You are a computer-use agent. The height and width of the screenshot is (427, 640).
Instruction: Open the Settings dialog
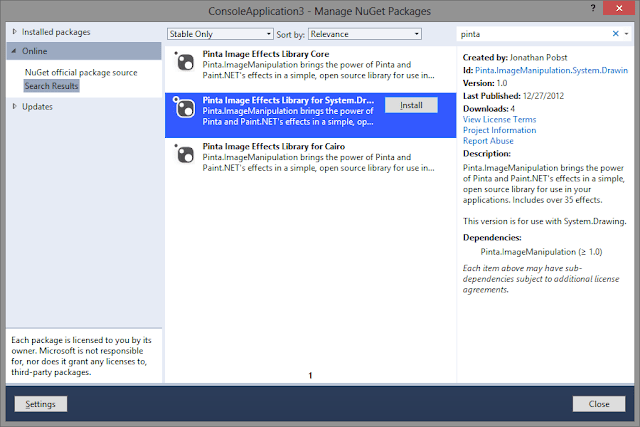pyautogui.click(x=41, y=404)
